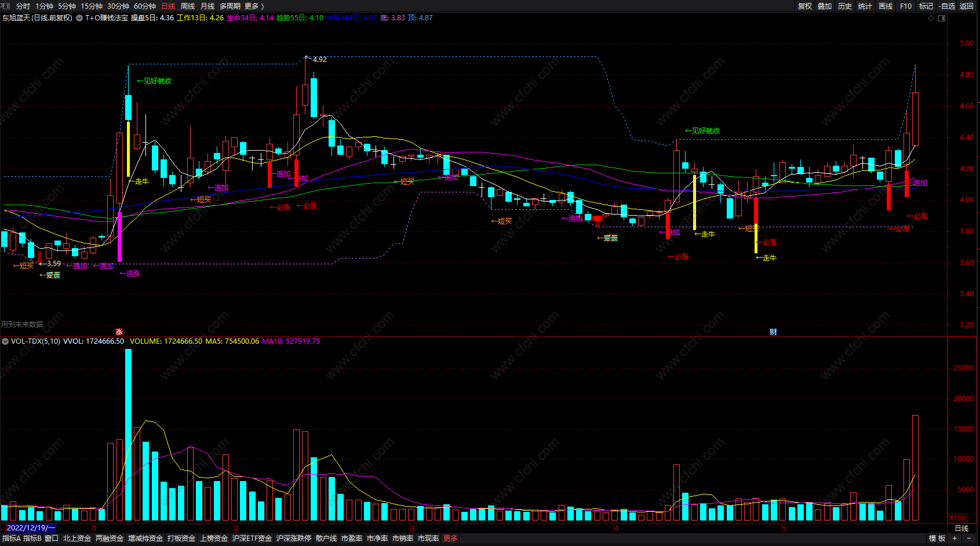Click the 4.92 high price label
980x546 pixels.
pyautogui.click(x=320, y=60)
